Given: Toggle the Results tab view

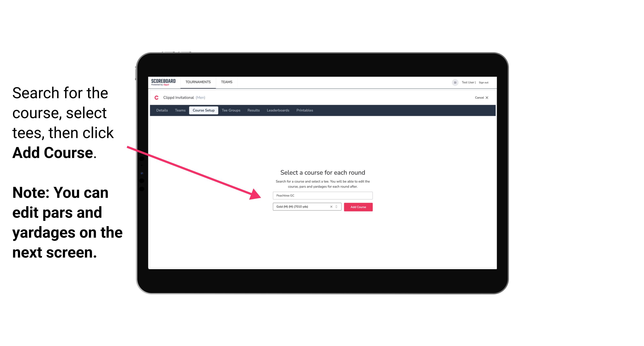Looking at the screenshot, I should 253,110.
